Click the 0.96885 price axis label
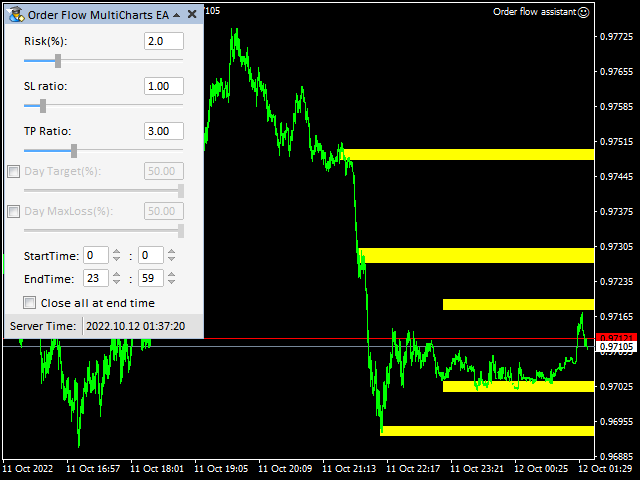Screen dimensions: 640x480 pyautogui.click(x=616, y=456)
